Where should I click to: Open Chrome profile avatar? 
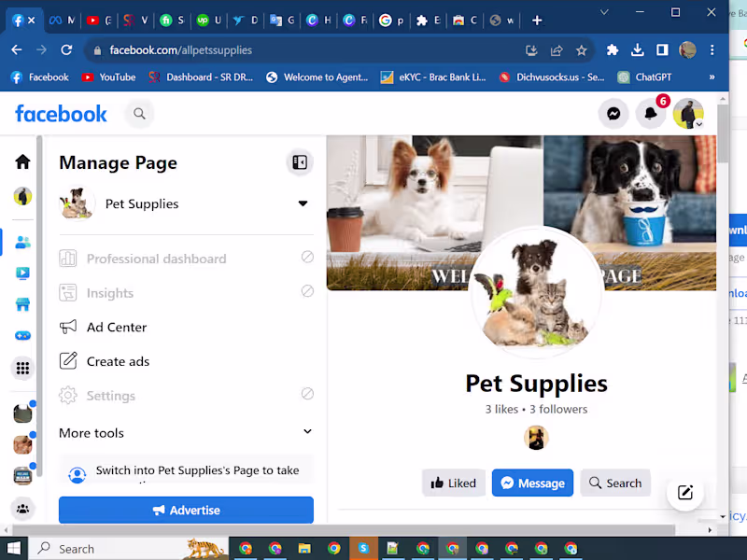click(x=687, y=50)
